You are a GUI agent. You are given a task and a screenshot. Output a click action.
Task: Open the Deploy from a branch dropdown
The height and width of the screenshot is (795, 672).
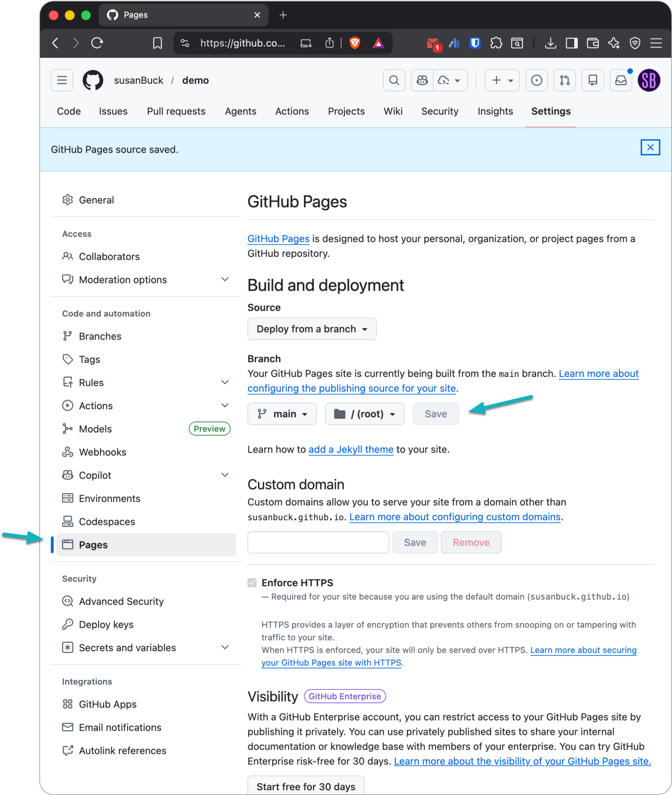312,329
